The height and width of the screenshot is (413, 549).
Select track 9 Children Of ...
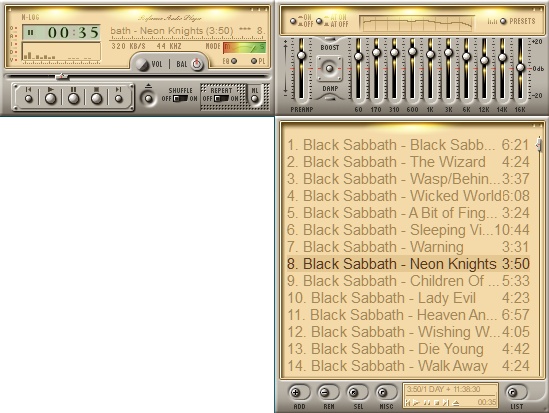pyautogui.click(x=408, y=281)
